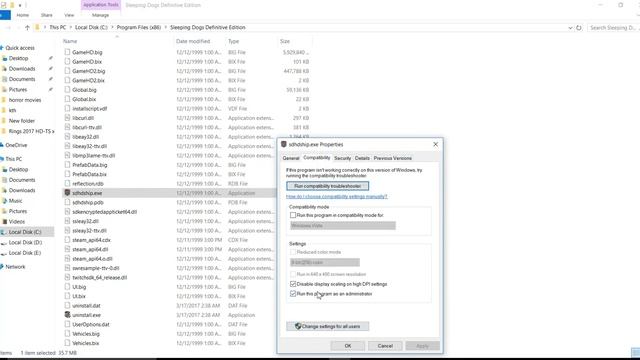Click the UserOptions.dat file icon
Image resolution: width=640 pixels, height=360 pixels.
click(x=67, y=324)
